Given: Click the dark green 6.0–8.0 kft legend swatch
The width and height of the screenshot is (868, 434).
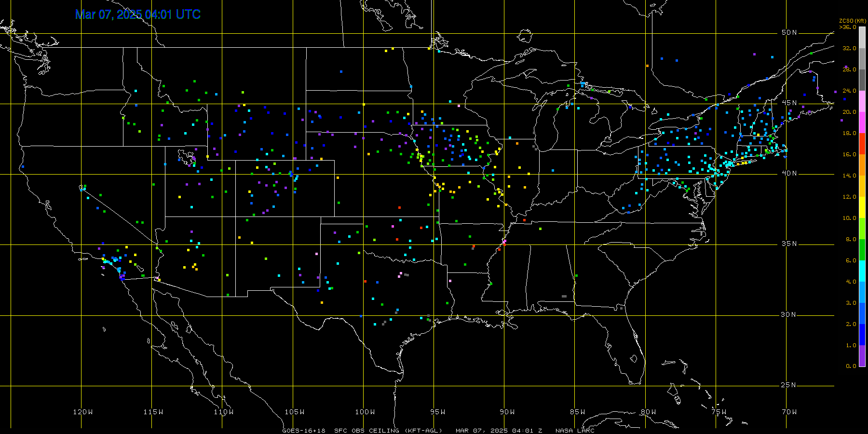Looking at the screenshot, I should point(862,250).
